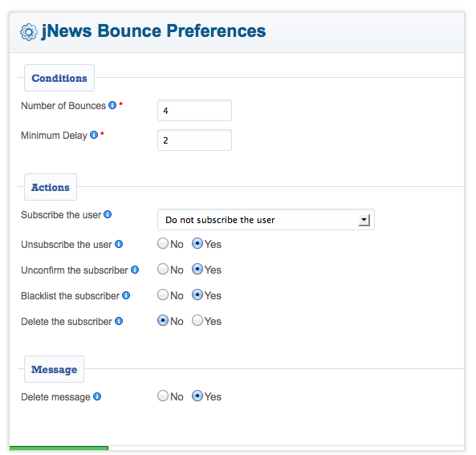Click the Blacklist the subscriber label
This screenshot has height=455, width=476.
(x=70, y=296)
